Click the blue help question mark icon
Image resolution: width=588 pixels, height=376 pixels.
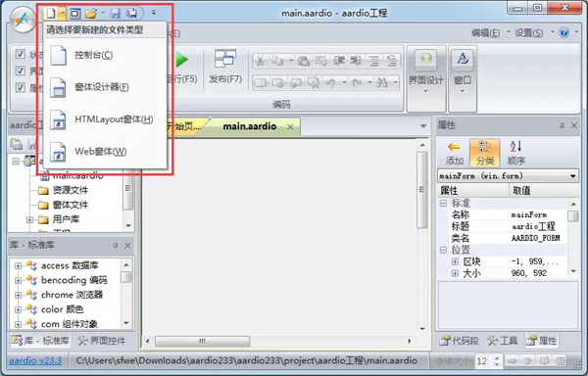click(563, 32)
